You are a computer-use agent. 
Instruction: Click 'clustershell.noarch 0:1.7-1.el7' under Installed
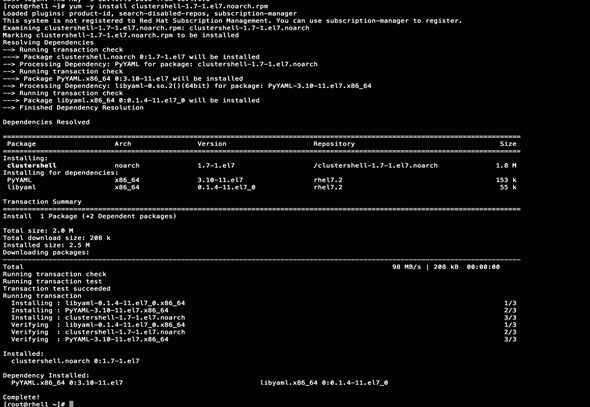coord(75,361)
